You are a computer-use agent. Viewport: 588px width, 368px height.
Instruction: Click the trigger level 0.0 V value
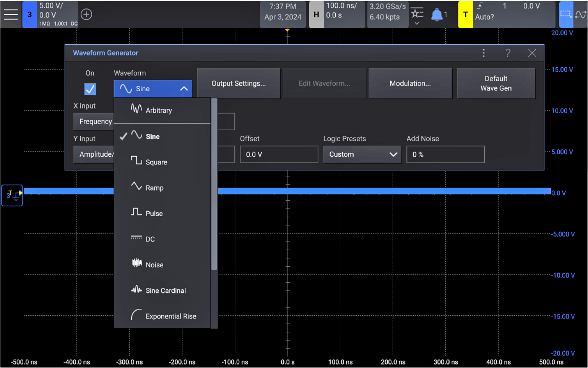tap(531, 6)
